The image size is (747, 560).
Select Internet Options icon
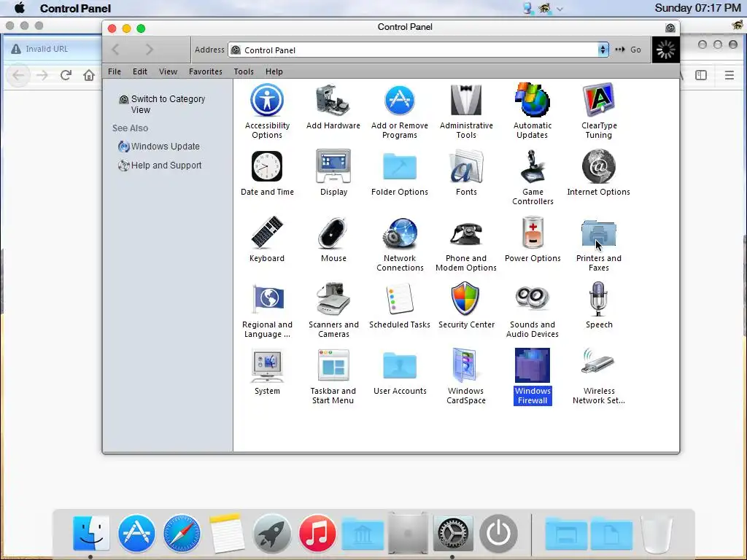coord(599,166)
